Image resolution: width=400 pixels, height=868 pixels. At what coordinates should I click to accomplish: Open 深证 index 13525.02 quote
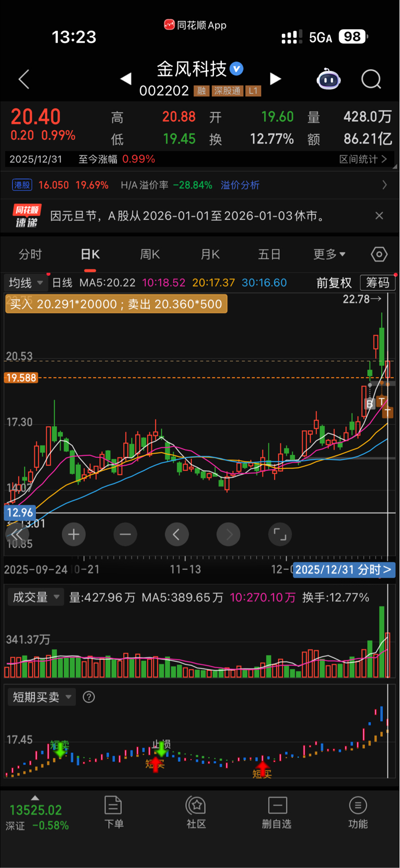36,817
